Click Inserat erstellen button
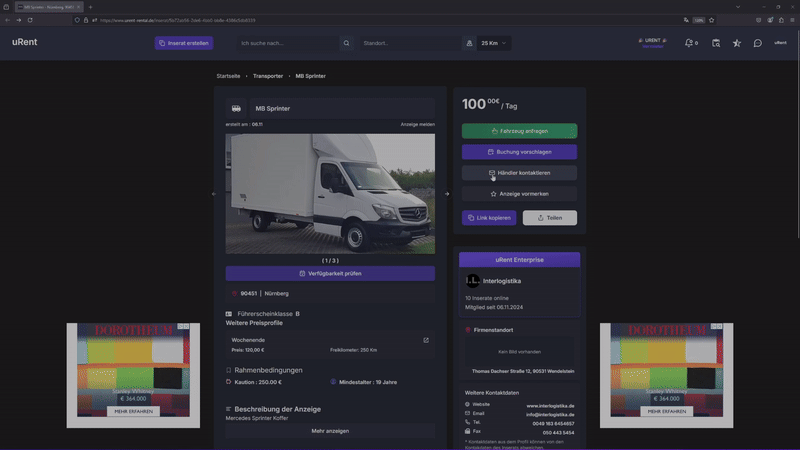The image size is (800, 450). [x=184, y=43]
